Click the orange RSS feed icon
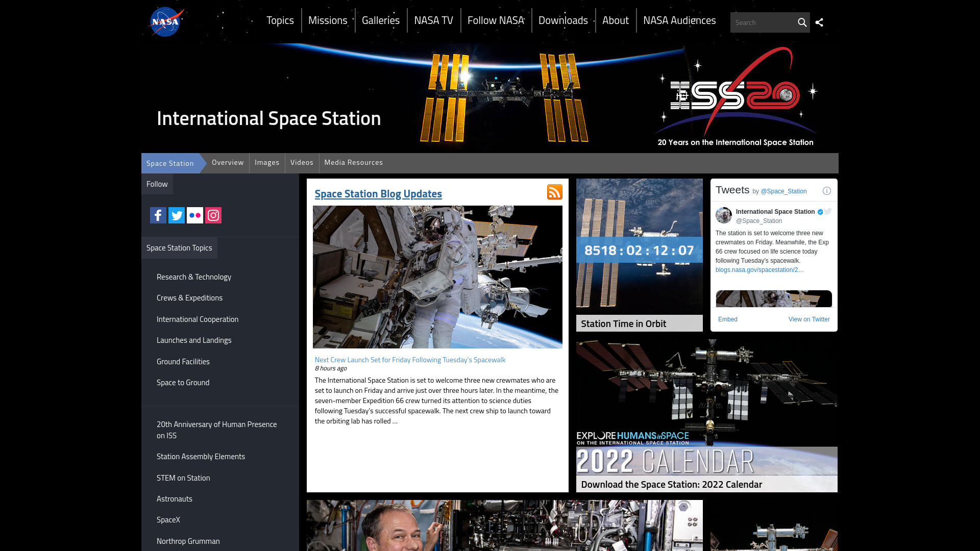The width and height of the screenshot is (980, 551). point(555,192)
